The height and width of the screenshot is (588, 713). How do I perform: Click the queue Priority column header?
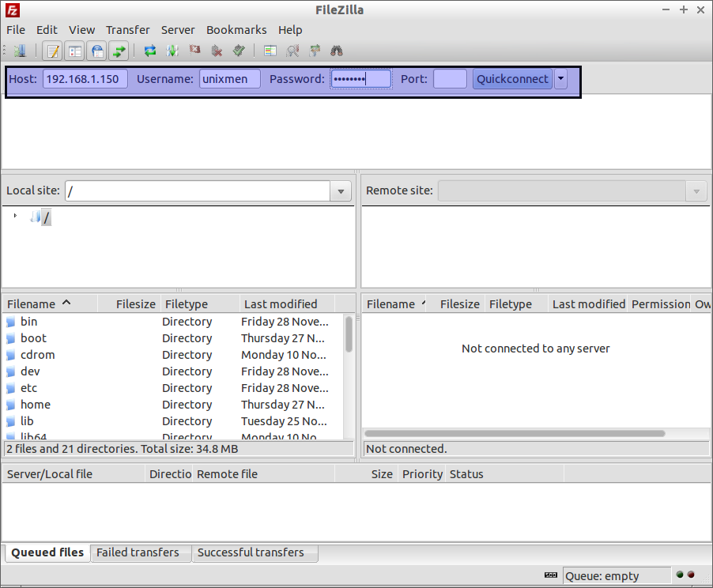pyautogui.click(x=422, y=474)
